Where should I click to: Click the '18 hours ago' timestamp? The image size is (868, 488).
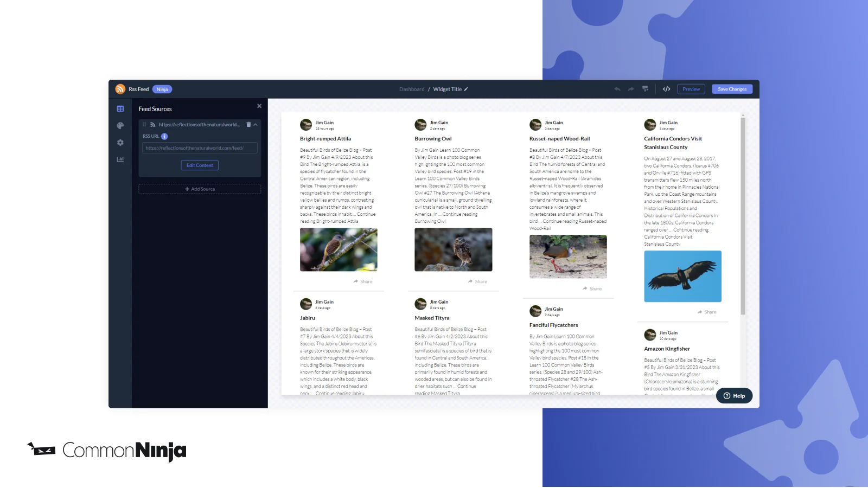(x=324, y=129)
